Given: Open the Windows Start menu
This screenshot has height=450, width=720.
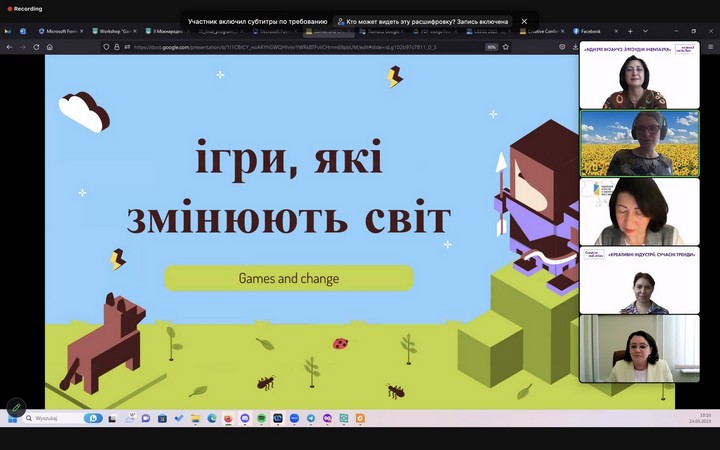Looking at the screenshot, I should point(13,418).
